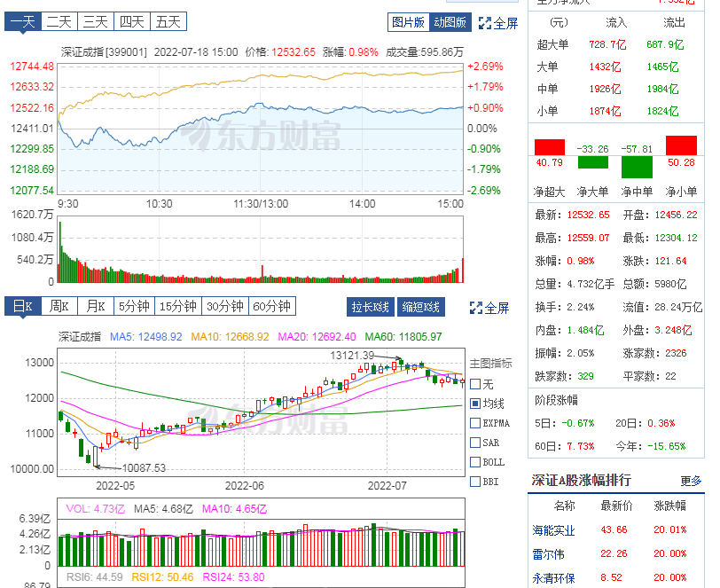Toggle the 均线 moving average checkbox
The image size is (720, 588).
tap(475, 404)
